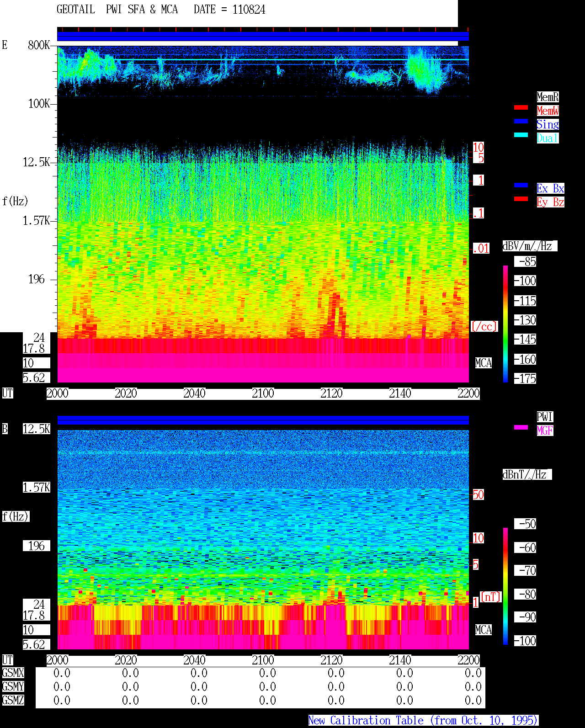The image size is (585, 728).
Task: Click the cyan Dual legend swatch
Action: coord(521,135)
